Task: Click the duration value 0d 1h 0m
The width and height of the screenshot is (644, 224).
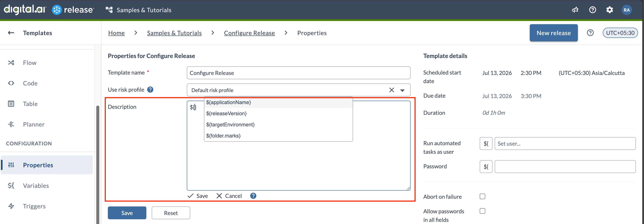Action: pyautogui.click(x=494, y=113)
